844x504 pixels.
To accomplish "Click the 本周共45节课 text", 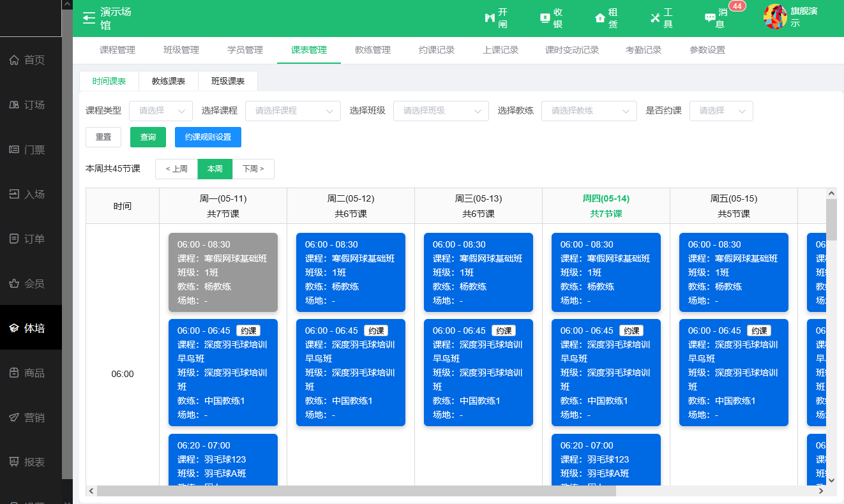I will pyautogui.click(x=113, y=169).
